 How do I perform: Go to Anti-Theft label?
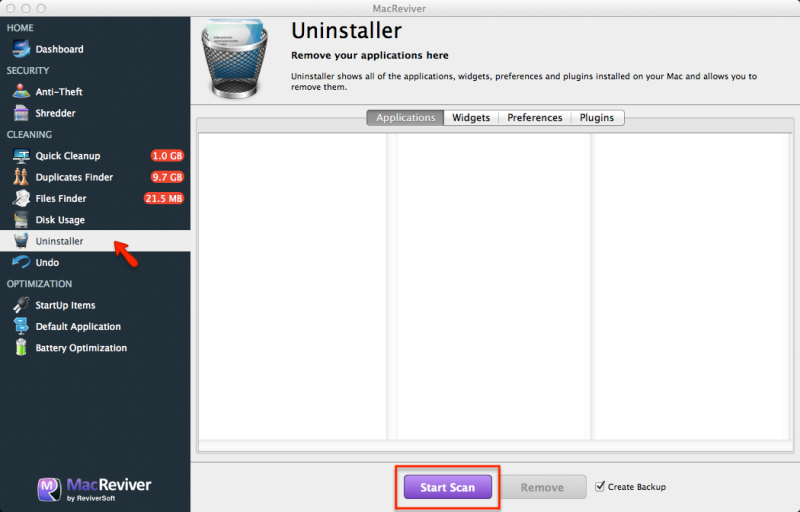point(59,92)
